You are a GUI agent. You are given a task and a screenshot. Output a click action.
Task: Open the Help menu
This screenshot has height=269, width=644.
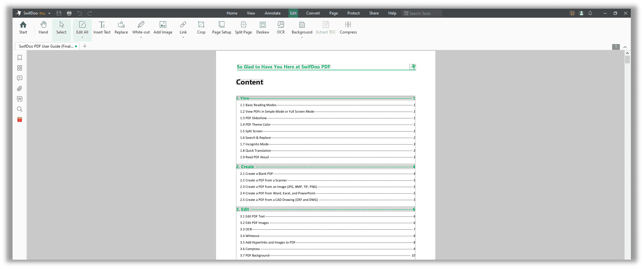(392, 13)
